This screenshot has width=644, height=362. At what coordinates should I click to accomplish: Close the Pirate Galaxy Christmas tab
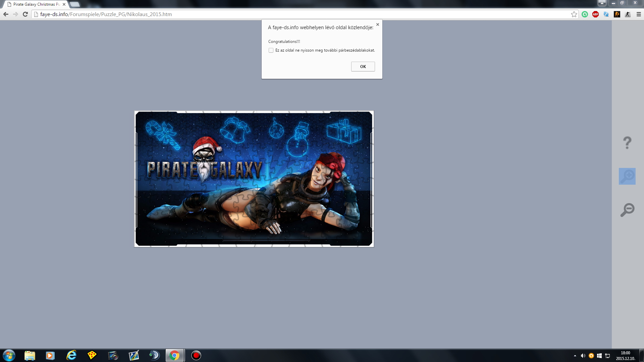(x=64, y=4)
